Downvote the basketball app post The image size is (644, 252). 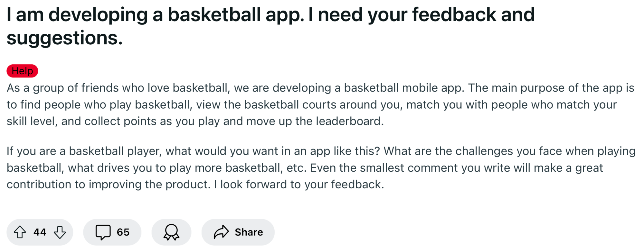pyautogui.click(x=60, y=232)
